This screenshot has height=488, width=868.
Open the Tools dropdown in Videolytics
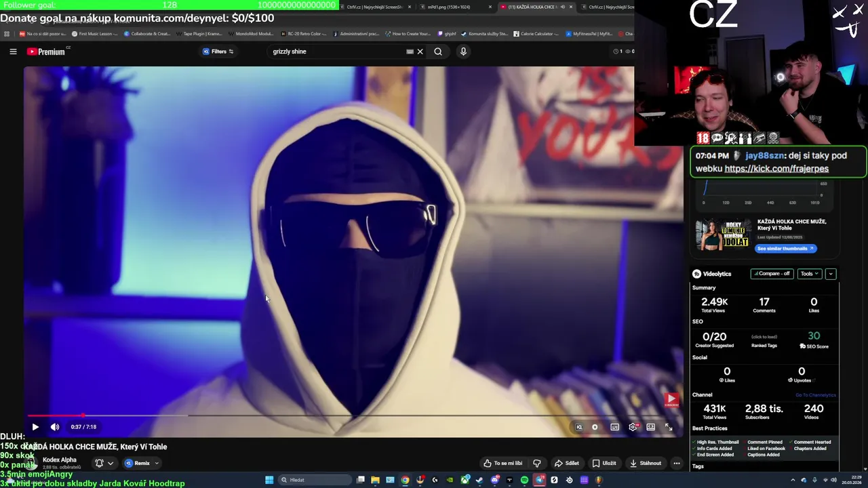click(808, 274)
